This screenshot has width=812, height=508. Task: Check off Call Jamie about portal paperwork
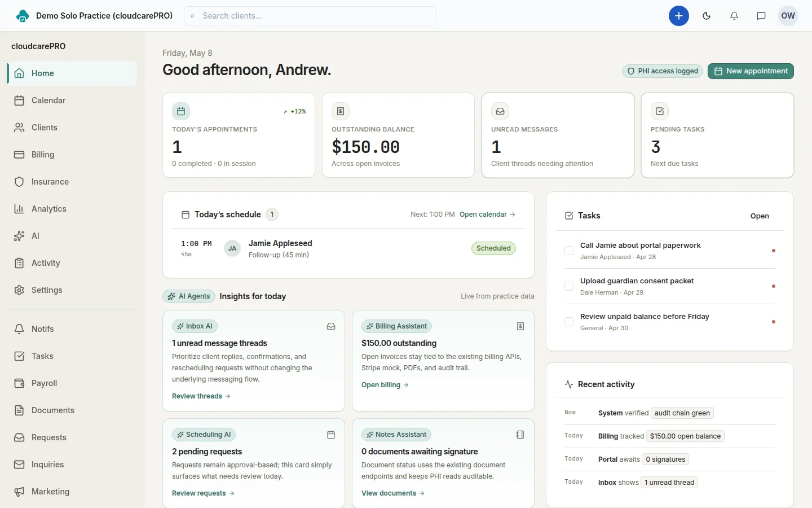(x=569, y=251)
